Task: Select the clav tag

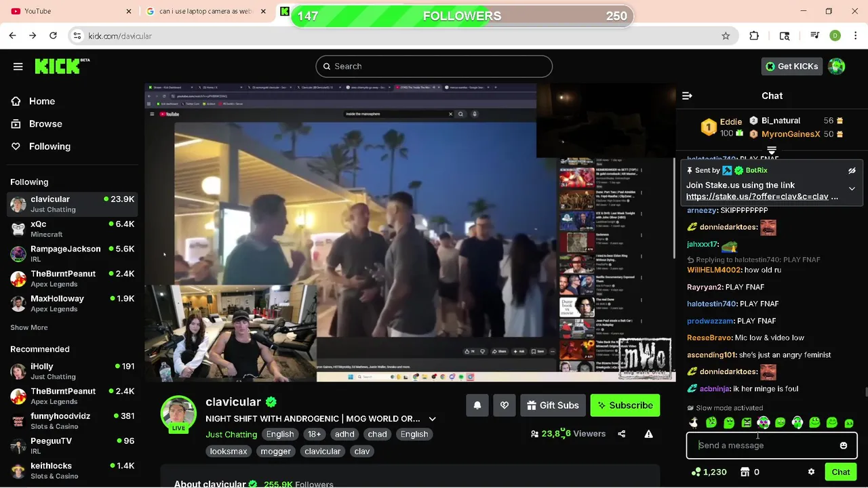Action: tap(362, 451)
